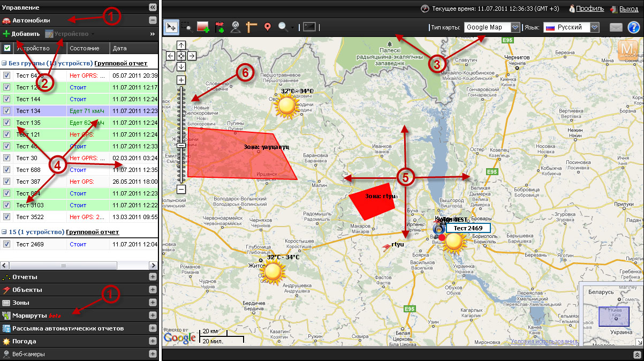Screen dimensions: 644x361
Task: Uncheck the checkbox for Тест 144
Action: click(7, 99)
